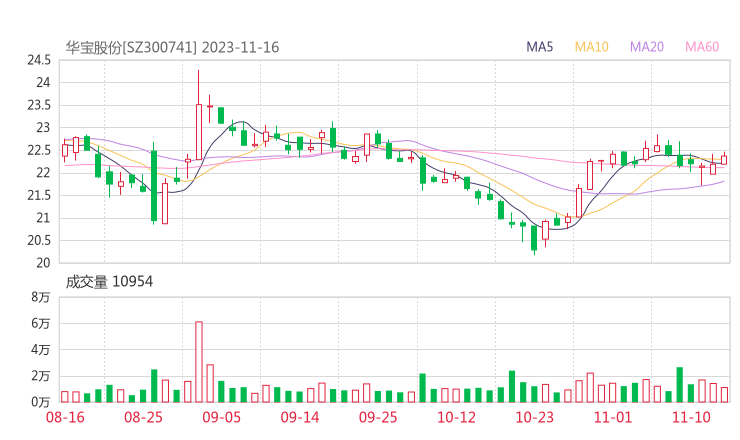
Task: Click the 22.5 price axis label
Action: 39,151
